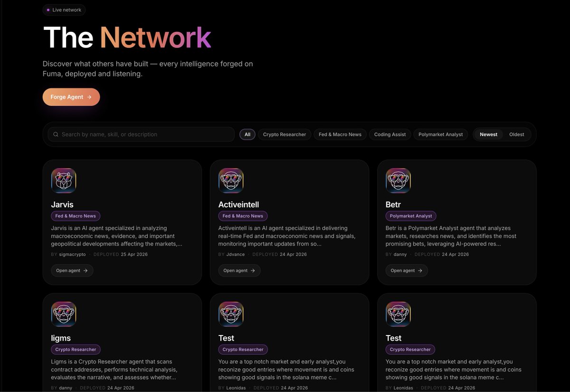The height and width of the screenshot is (392, 570).
Task: Click author name danny on Betr card
Action: (x=400, y=254)
